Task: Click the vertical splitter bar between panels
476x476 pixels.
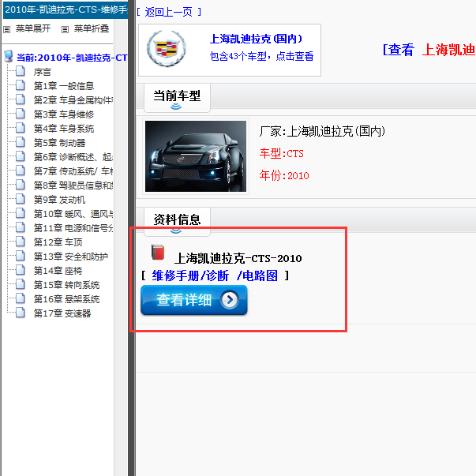Action: click(132, 238)
